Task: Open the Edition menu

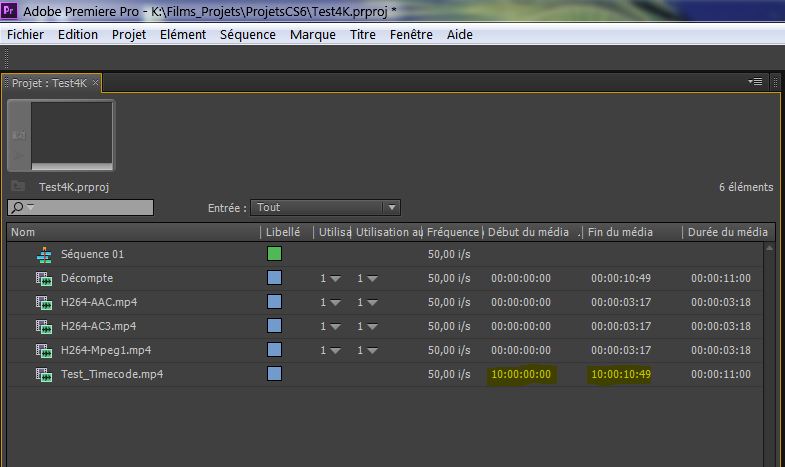Action: (x=78, y=35)
